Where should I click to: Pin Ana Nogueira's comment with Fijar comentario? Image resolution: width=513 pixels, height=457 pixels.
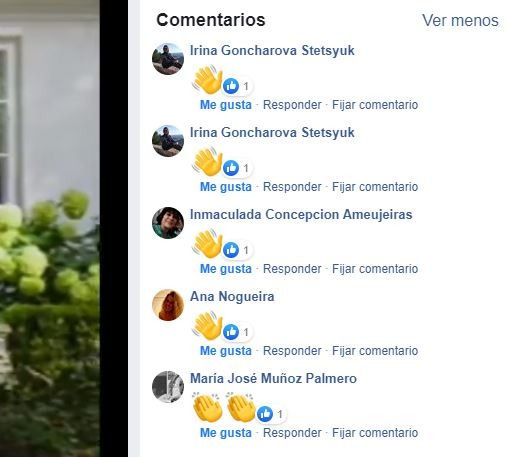pos(375,351)
